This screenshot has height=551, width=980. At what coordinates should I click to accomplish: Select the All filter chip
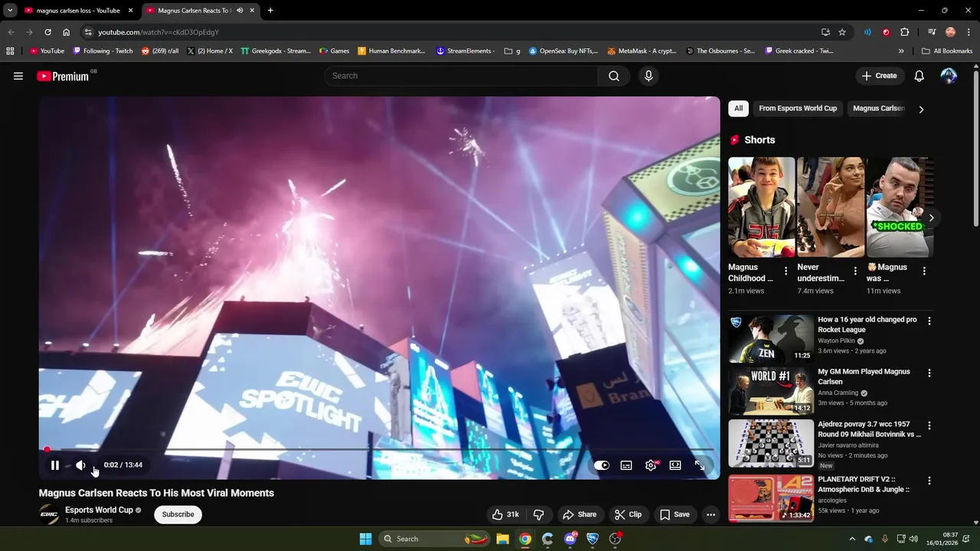(x=738, y=109)
